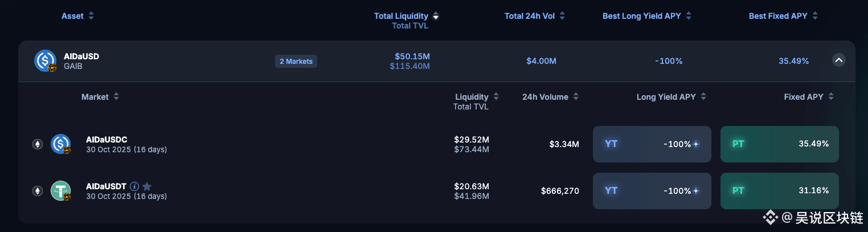
Task: Click Ethereum chain icon beside AIDaUSDT
Action: tap(38, 191)
